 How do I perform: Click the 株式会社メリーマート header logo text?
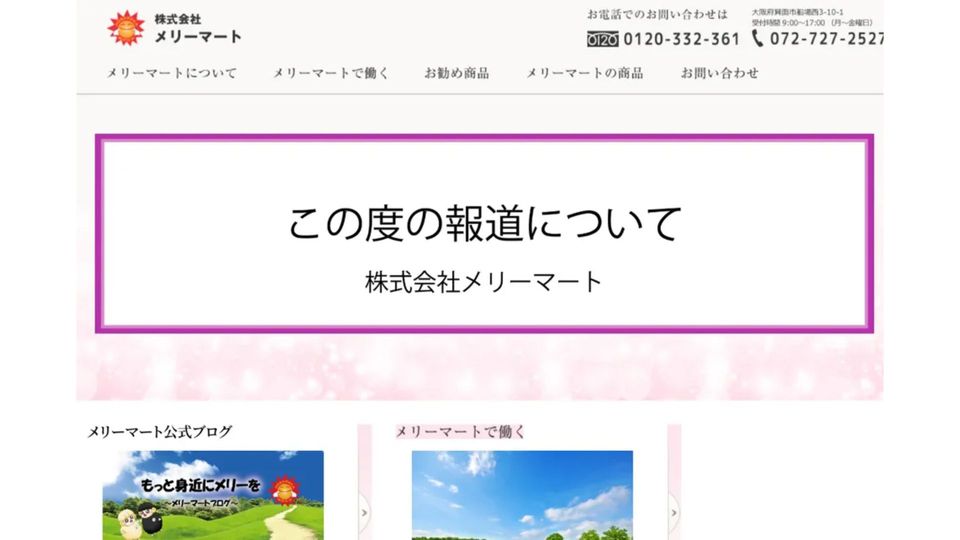click(198, 30)
